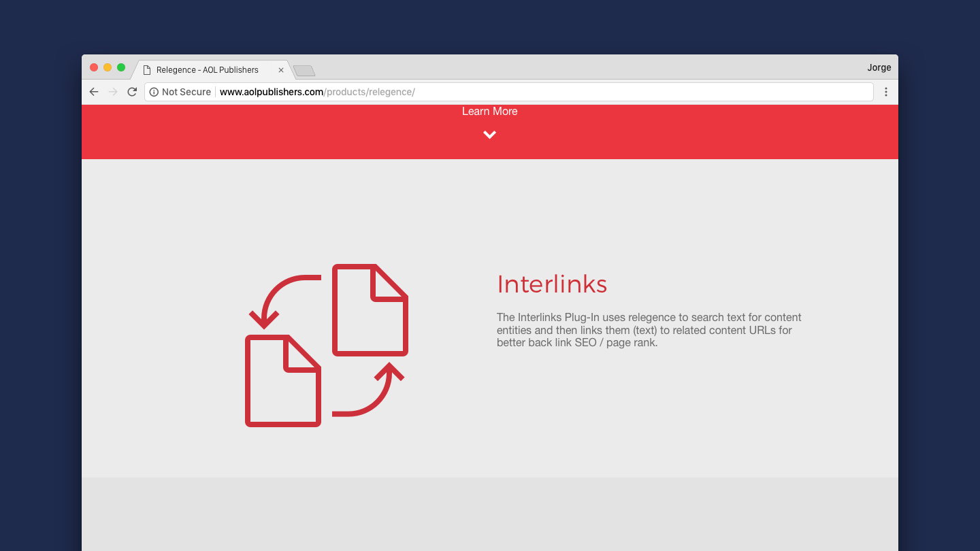Click the Not Secure label
Viewport: 980px width, 551px height.
(x=186, y=92)
